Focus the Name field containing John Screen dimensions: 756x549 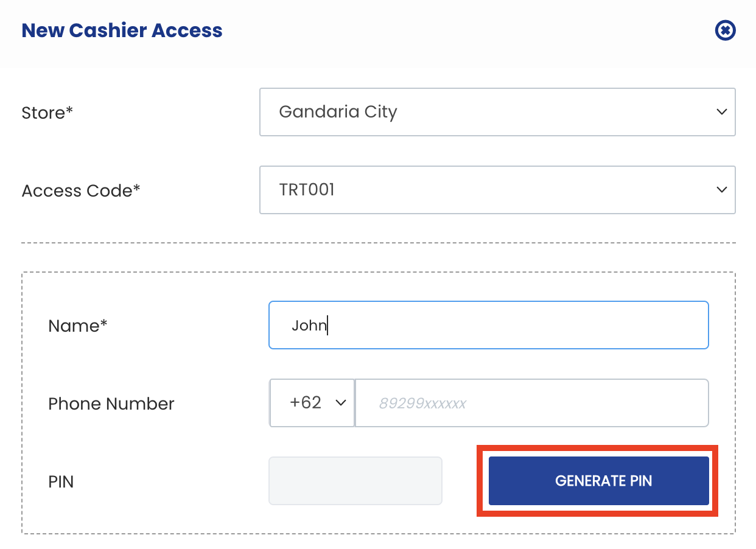pos(489,325)
